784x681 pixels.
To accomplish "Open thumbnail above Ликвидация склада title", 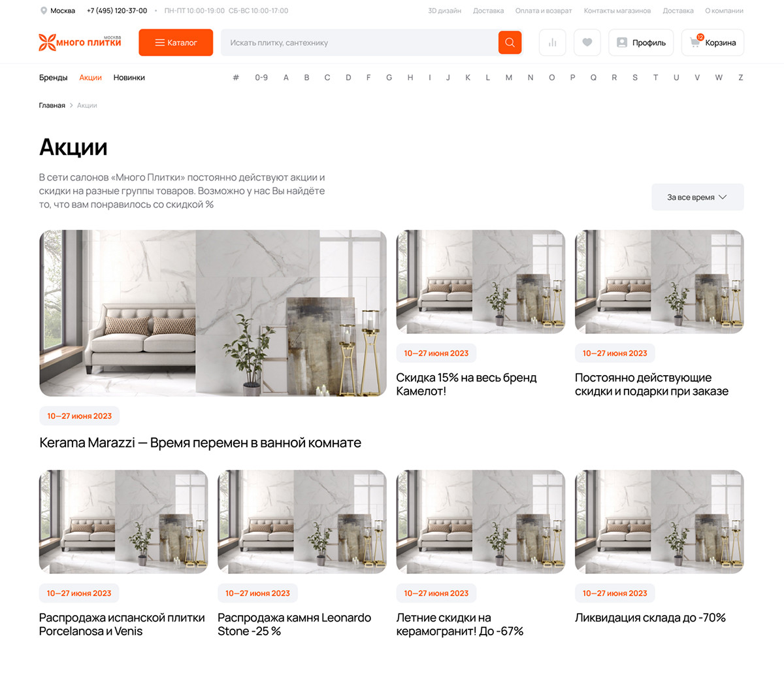I will 659,522.
